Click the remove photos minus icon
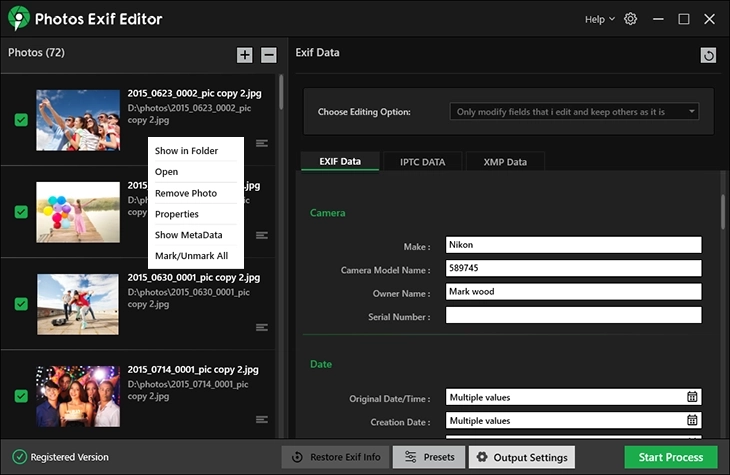 click(x=269, y=55)
